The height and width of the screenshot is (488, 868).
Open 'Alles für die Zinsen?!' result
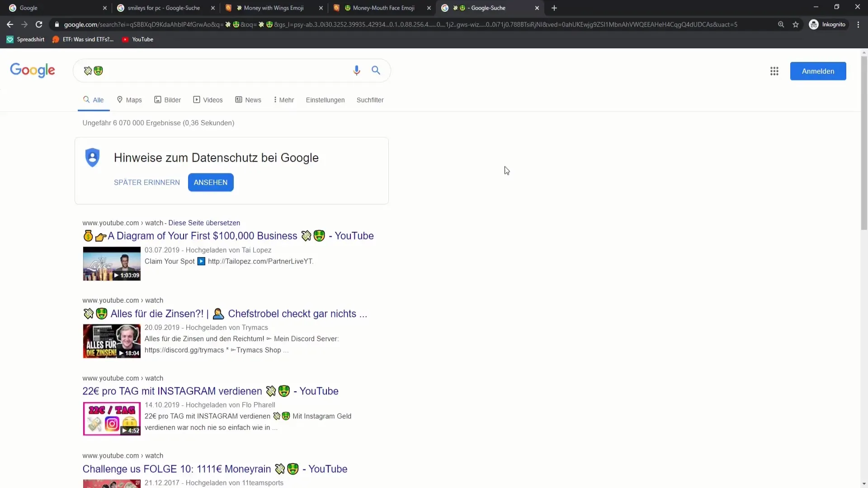tap(225, 314)
